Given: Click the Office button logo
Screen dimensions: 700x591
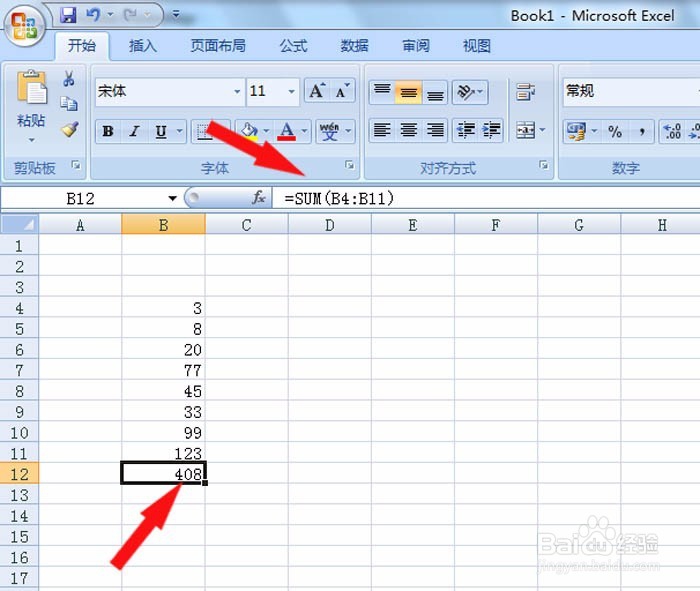Looking at the screenshot, I should click(x=25, y=25).
